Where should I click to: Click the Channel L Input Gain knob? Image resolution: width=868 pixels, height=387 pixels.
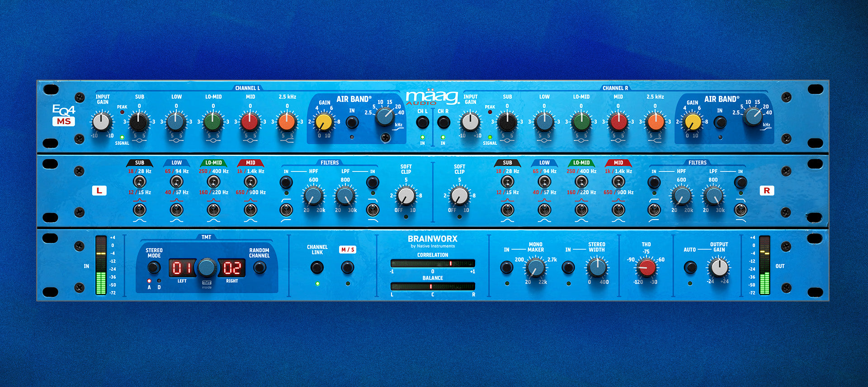point(101,122)
